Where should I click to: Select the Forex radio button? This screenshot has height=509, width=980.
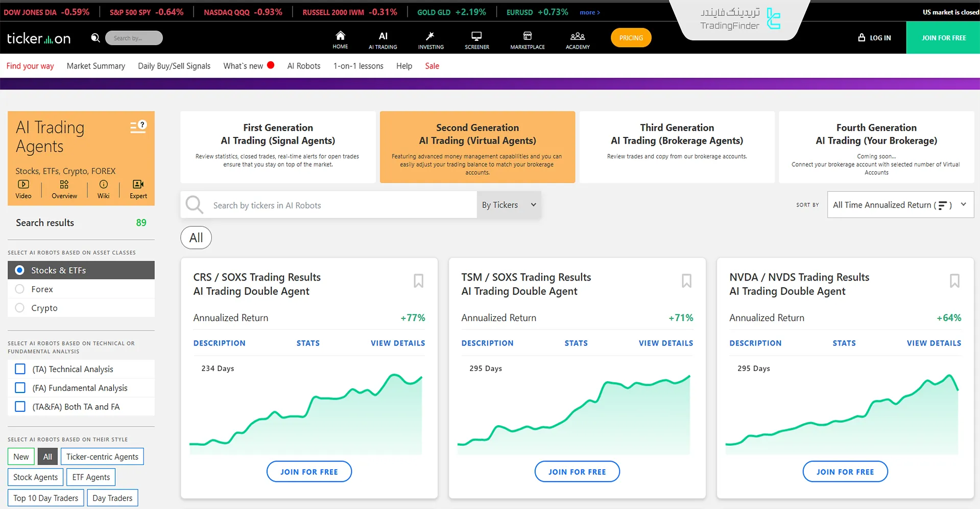coord(20,289)
